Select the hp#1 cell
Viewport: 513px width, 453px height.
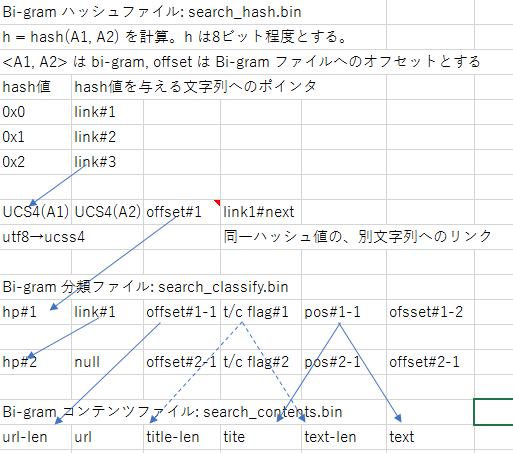(x=35, y=312)
